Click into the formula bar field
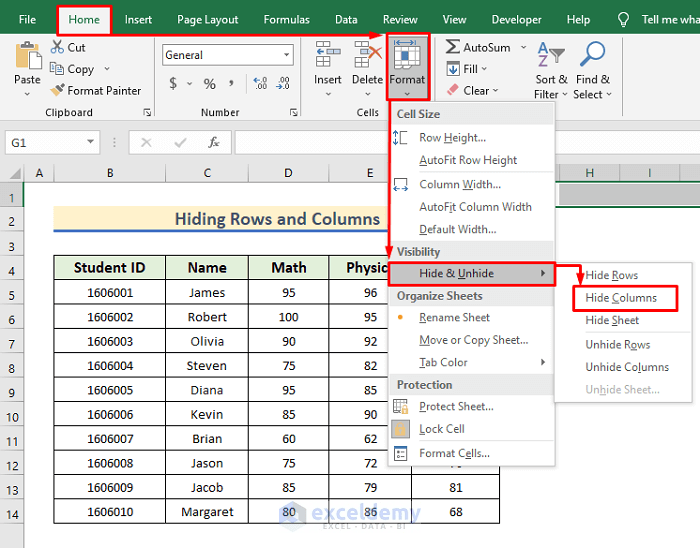This screenshot has height=548, width=700. (467, 142)
